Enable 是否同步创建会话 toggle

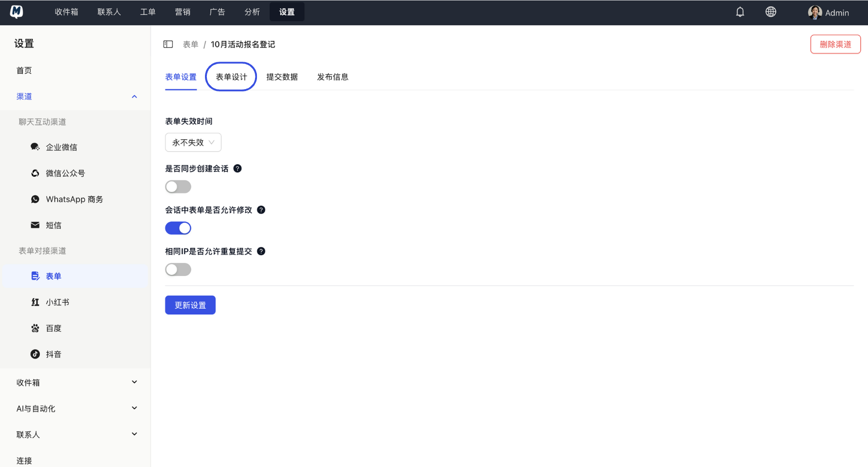(178, 186)
